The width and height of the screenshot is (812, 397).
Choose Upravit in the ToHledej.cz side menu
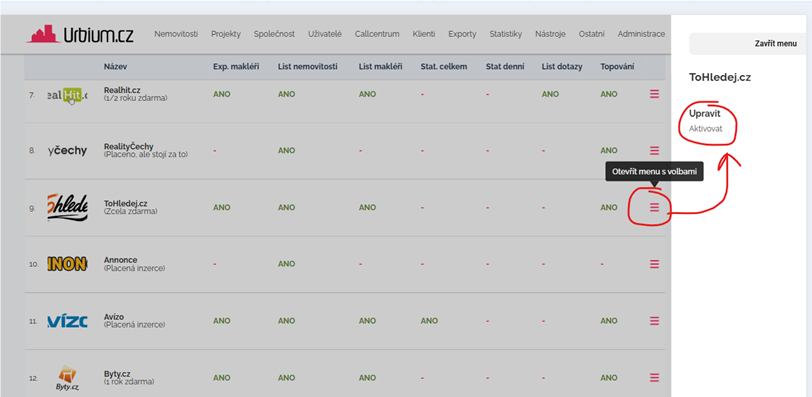coord(704,113)
